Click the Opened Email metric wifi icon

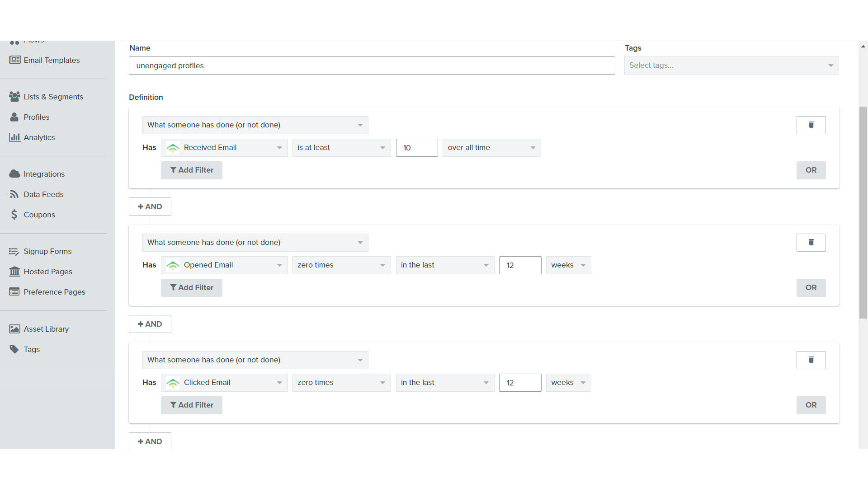[x=173, y=265]
